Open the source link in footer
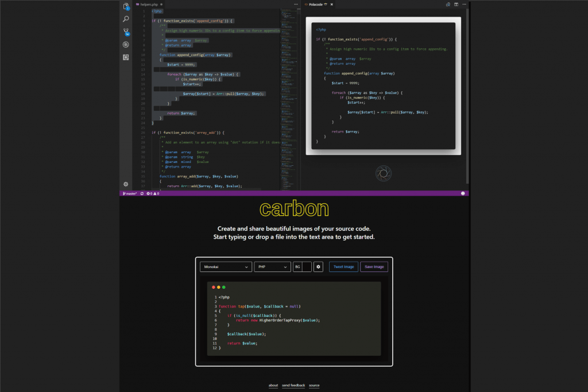The width and height of the screenshot is (588, 392). 314,386
